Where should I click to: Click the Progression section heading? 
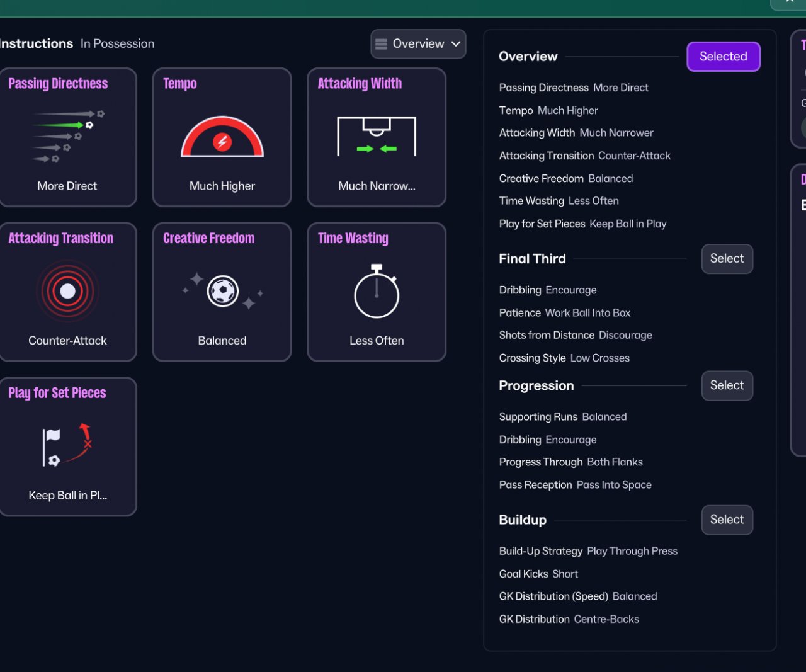coord(536,385)
